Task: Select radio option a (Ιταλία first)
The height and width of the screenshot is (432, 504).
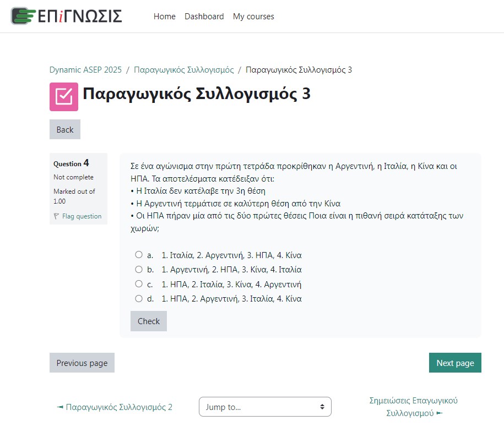Action: click(139, 255)
